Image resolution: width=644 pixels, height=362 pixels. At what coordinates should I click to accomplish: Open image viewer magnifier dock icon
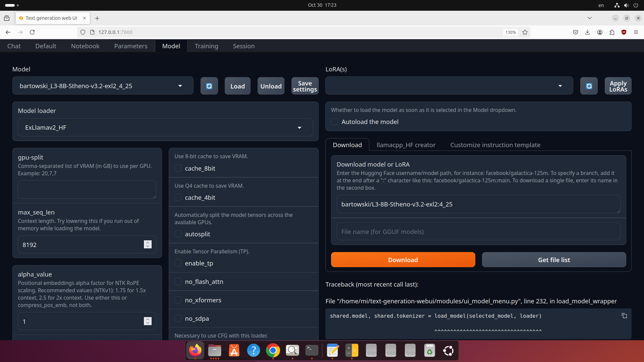[292, 351]
